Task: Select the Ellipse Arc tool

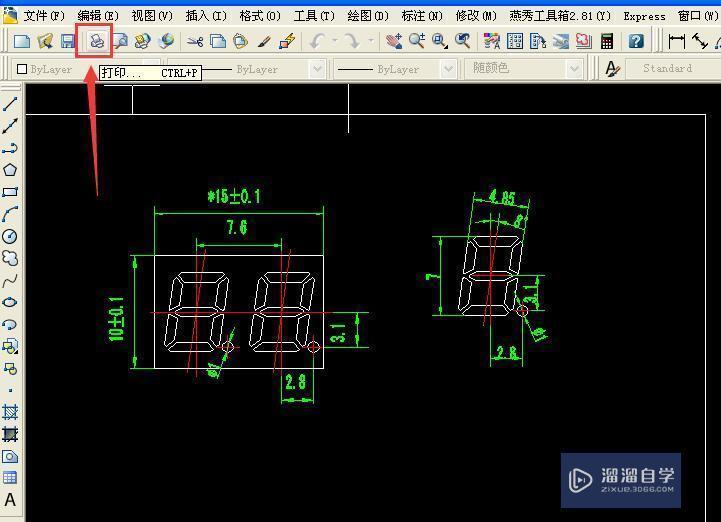Action: (10, 325)
